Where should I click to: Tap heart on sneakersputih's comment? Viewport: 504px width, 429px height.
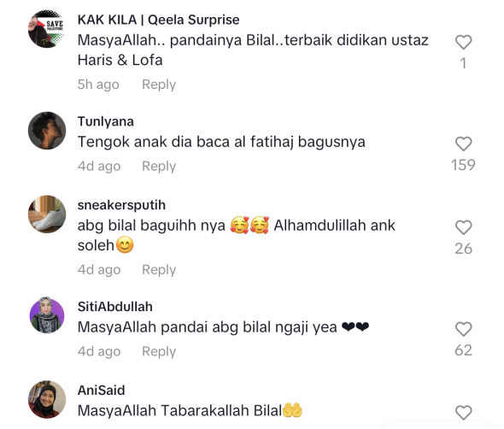tap(463, 227)
